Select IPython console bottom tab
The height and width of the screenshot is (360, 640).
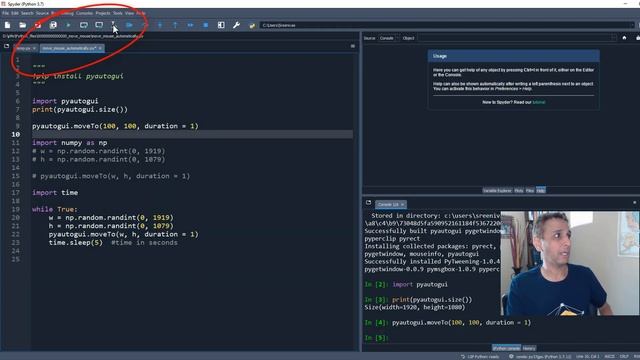pos(506,348)
